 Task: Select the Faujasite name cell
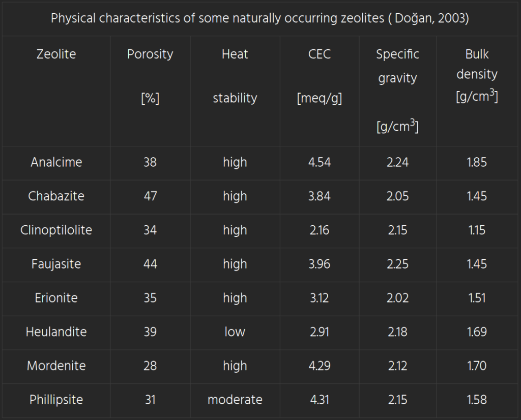[56, 264]
